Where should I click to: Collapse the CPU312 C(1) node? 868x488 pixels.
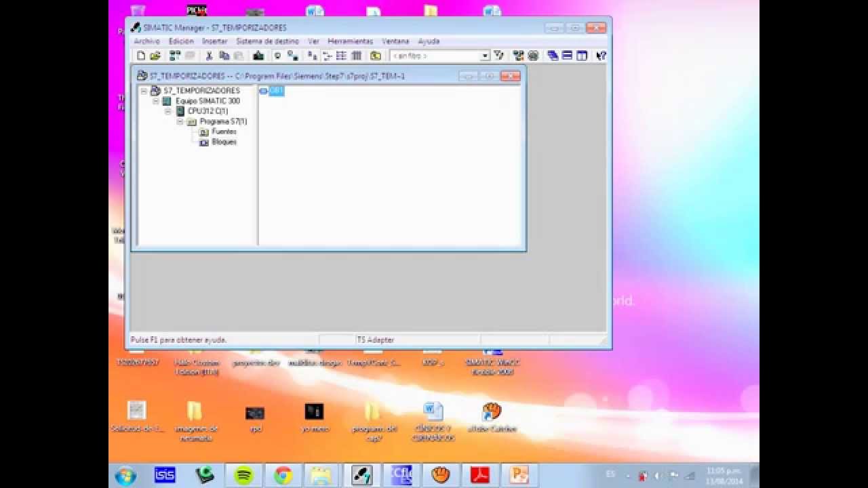click(168, 111)
